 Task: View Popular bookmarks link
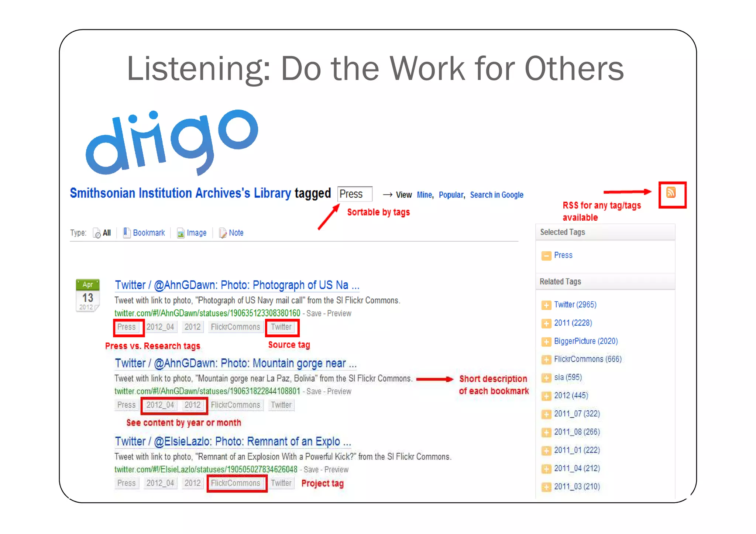coord(451,195)
